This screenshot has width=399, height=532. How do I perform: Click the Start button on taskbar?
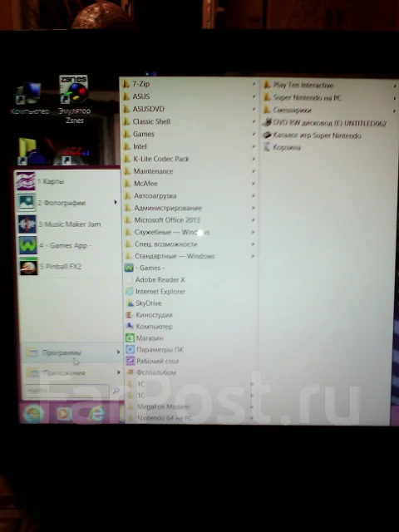tap(33, 414)
